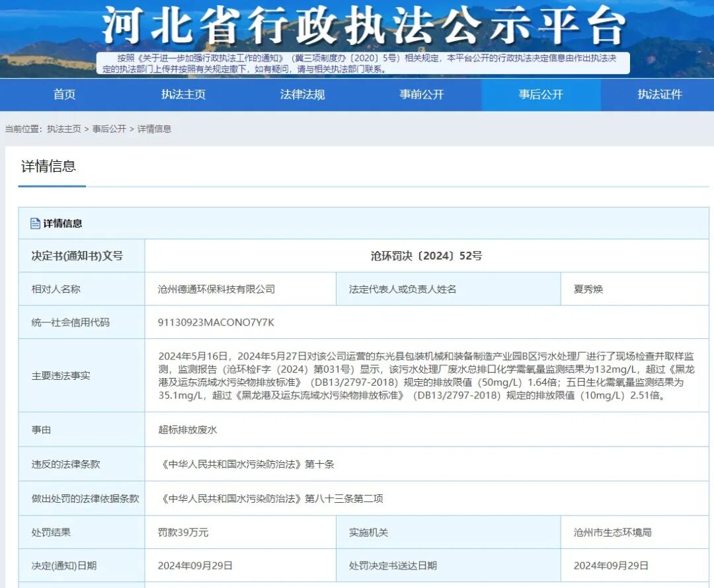The height and width of the screenshot is (588, 714).
Task: Click the document icon beside 详情信息
Action: 35,223
